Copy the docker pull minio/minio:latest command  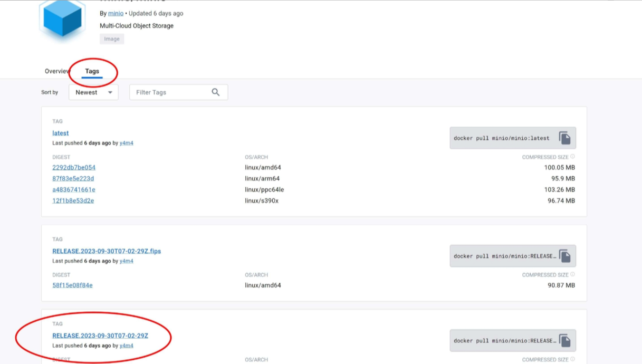point(564,138)
